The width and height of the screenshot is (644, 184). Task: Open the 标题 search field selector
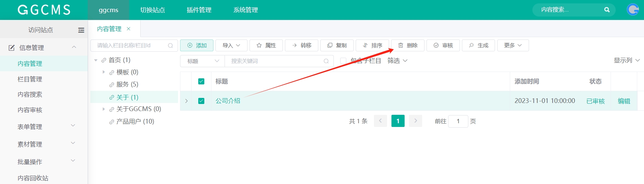(x=202, y=61)
